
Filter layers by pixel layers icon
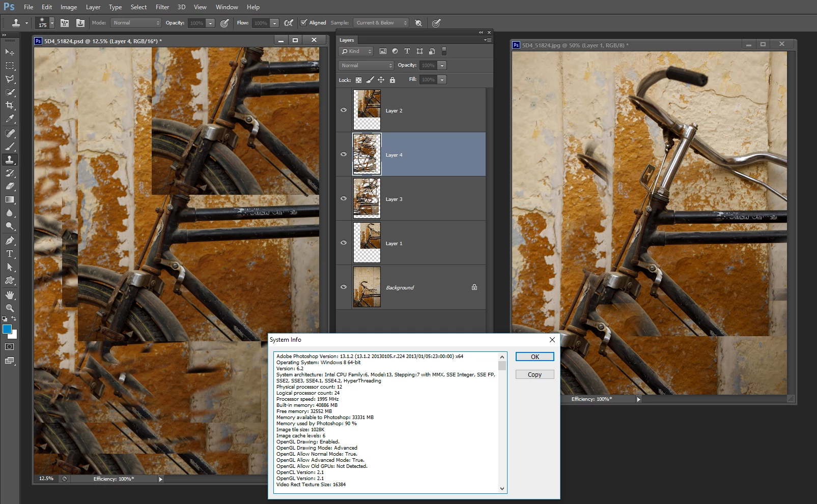[x=383, y=51]
